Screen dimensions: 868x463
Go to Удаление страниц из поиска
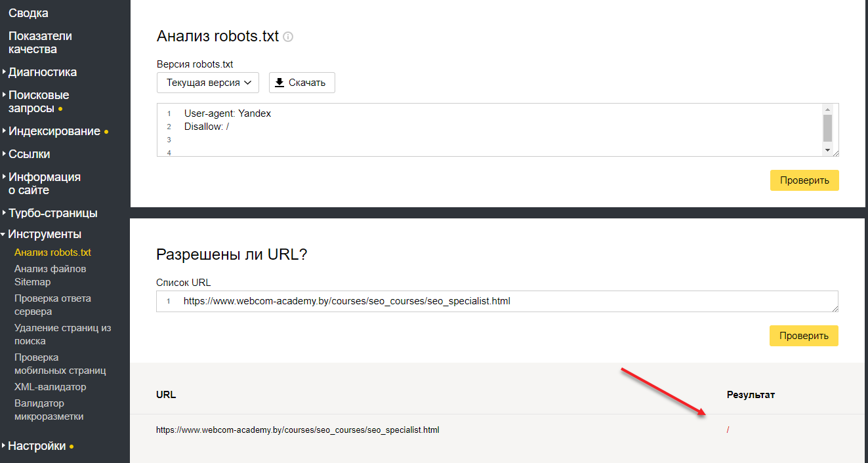(x=62, y=334)
